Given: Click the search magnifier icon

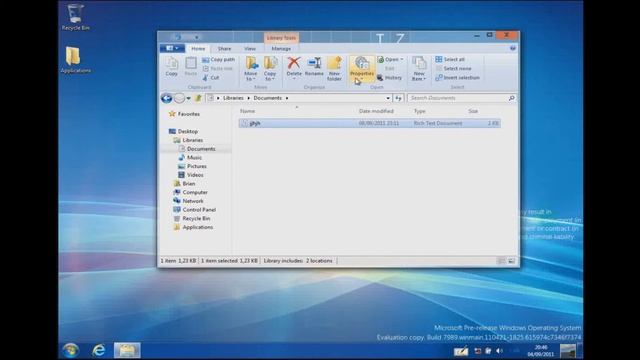Looking at the screenshot, I should [511, 98].
